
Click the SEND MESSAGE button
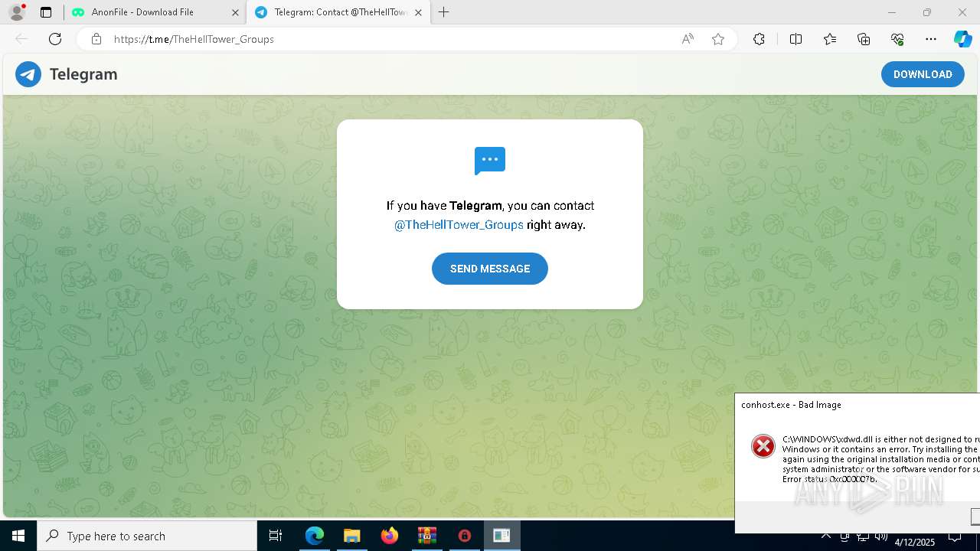pos(490,269)
